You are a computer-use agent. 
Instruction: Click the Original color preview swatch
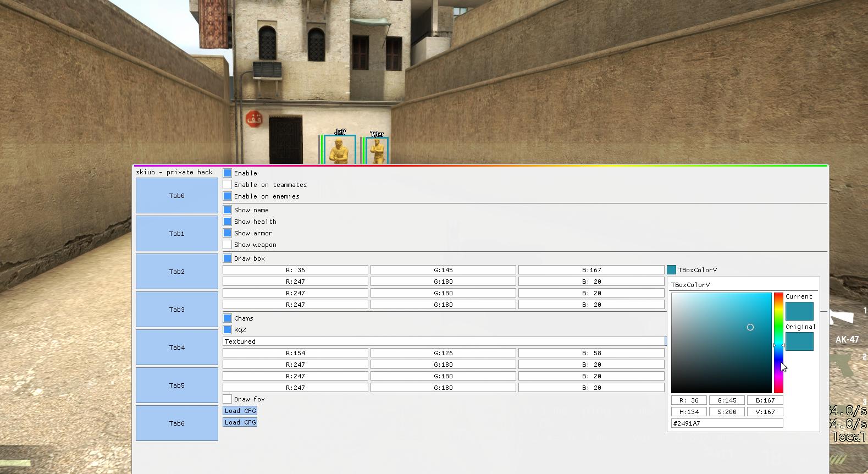pyautogui.click(x=799, y=341)
